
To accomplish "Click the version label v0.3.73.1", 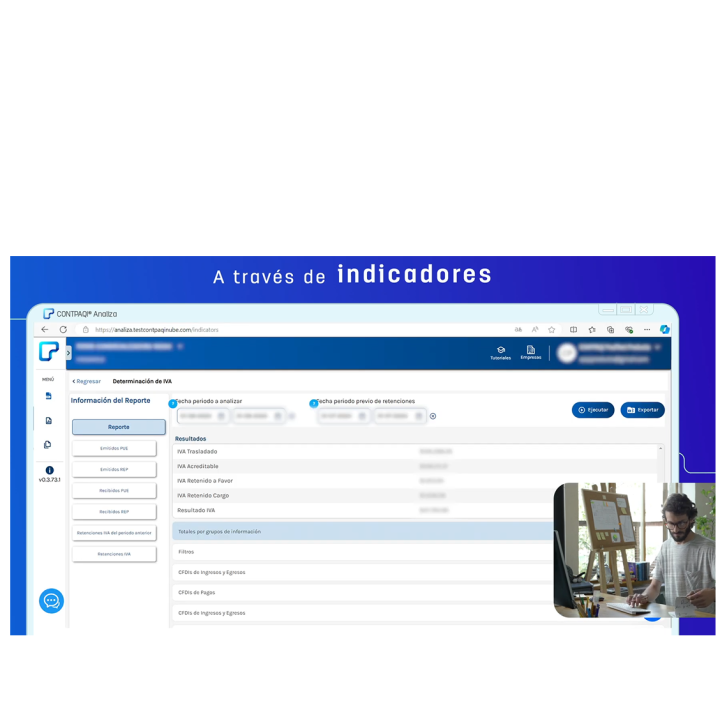I will 50,480.
